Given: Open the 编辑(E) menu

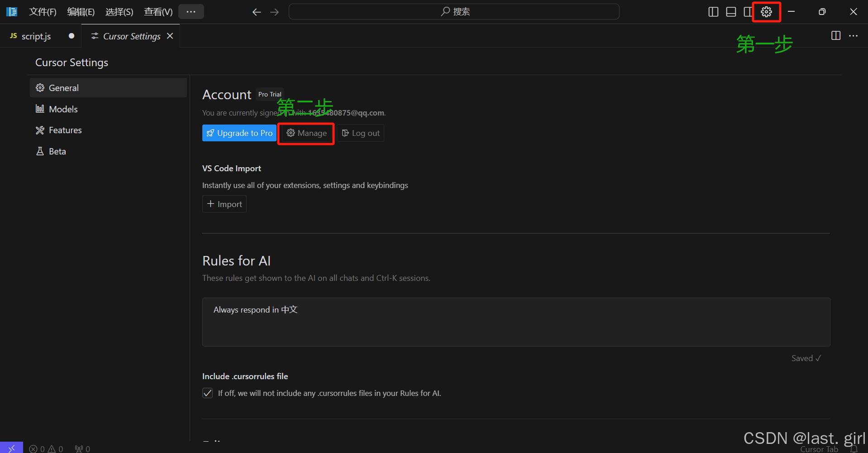Looking at the screenshot, I should (81, 12).
